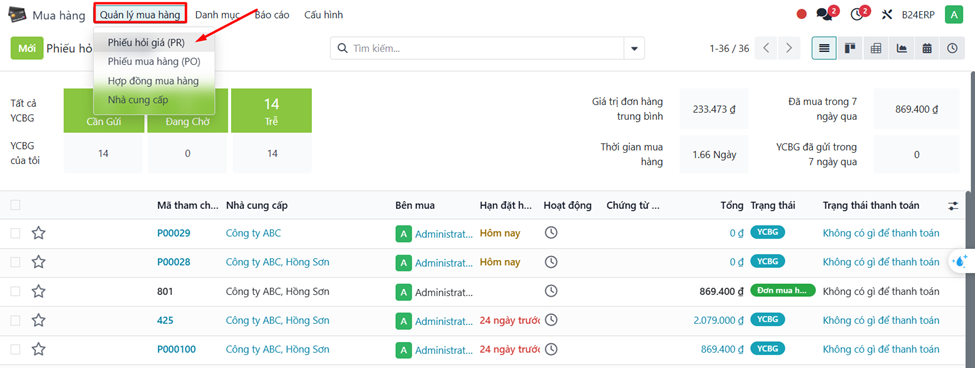Click the search magnifier icon
This screenshot has height=368, width=975.
pyautogui.click(x=342, y=48)
